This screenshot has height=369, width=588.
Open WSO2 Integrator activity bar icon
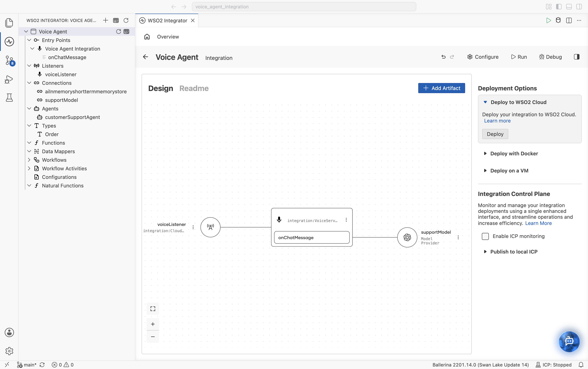pos(9,41)
